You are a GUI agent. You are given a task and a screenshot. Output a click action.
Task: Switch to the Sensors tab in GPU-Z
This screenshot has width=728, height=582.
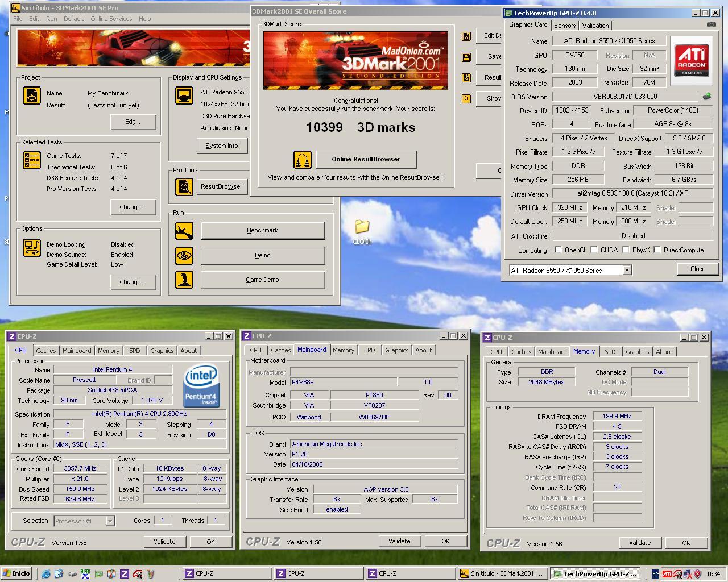pyautogui.click(x=565, y=26)
